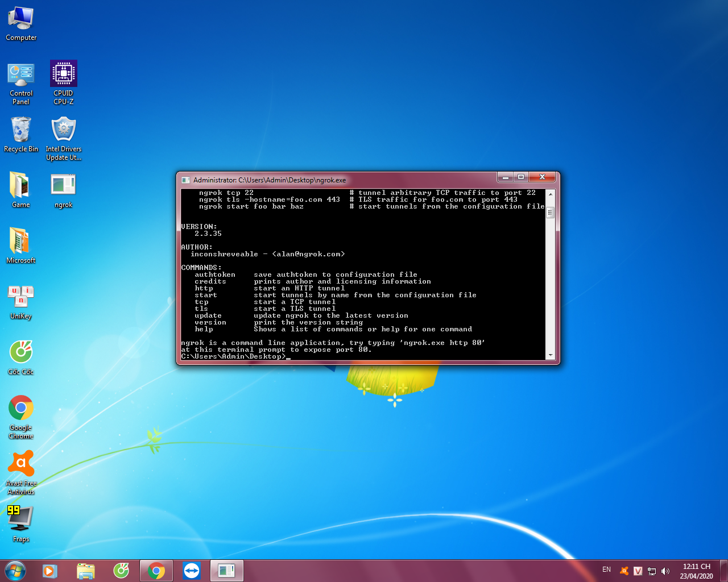Click the Windows Start button
This screenshot has width=728, height=582.
pyautogui.click(x=15, y=571)
